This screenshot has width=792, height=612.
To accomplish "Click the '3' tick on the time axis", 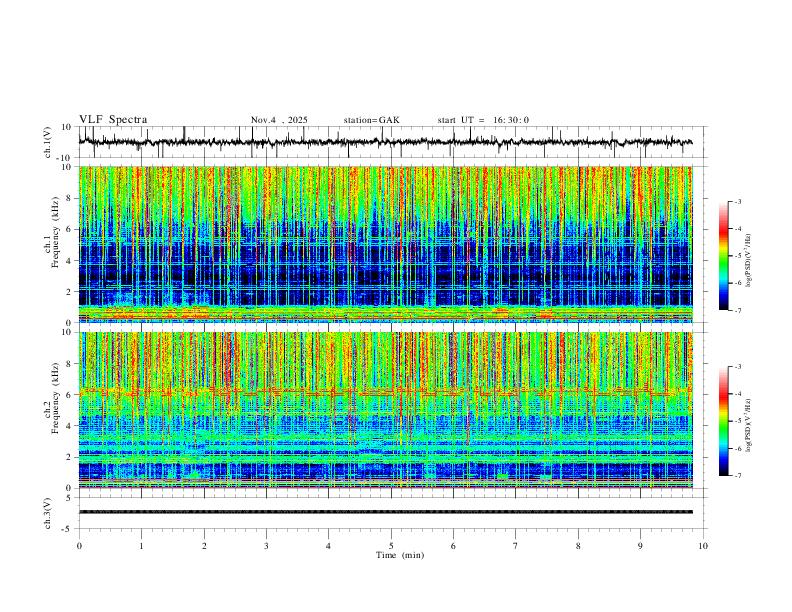I will click(266, 546).
